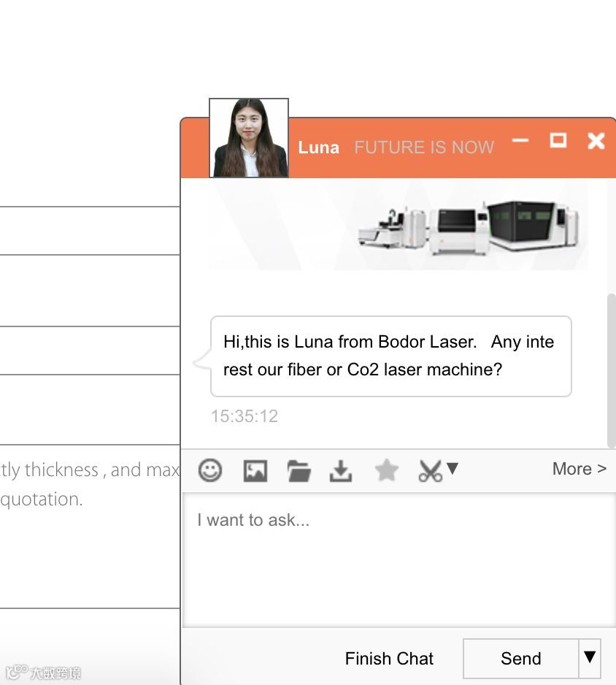Expand the Send button dropdown arrow
This screenshot has height=685, width=616.
(590, 659)
